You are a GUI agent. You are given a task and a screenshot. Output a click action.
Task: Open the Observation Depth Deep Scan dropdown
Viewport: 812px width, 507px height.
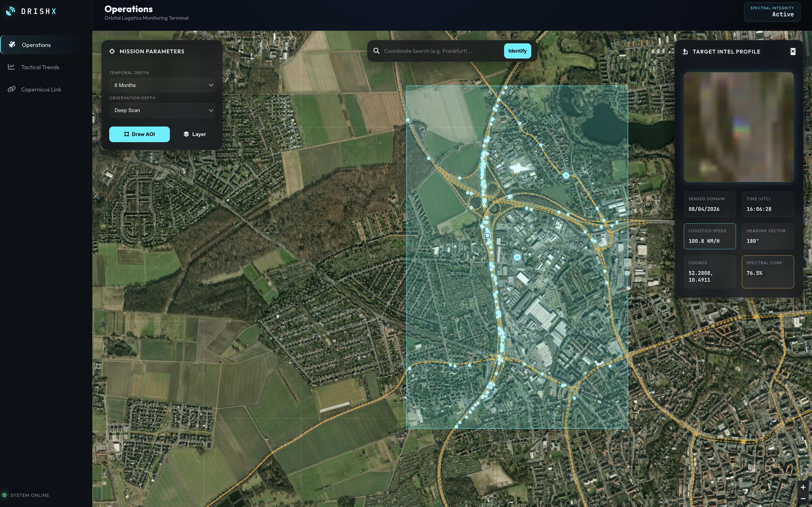[162, 110]
